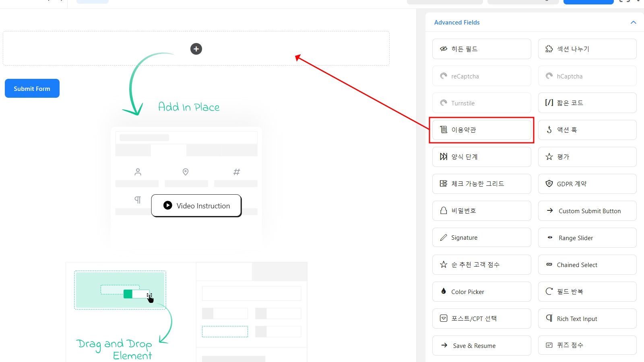Add the Turnstile field
The image size is (644, 362).
click(482, 103)
